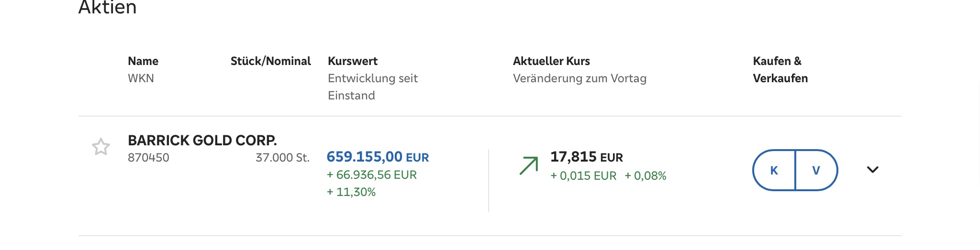Click the Aktien section heading

click(x=107, y=8)
